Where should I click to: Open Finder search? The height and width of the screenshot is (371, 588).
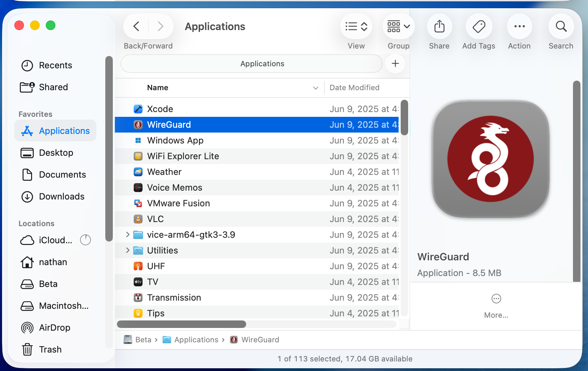tap(561, 26)
